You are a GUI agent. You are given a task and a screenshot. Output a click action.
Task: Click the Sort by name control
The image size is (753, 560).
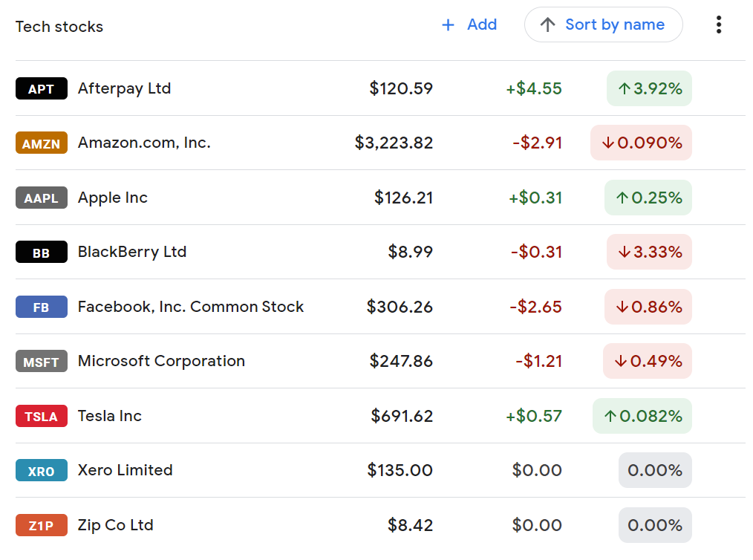603,25
